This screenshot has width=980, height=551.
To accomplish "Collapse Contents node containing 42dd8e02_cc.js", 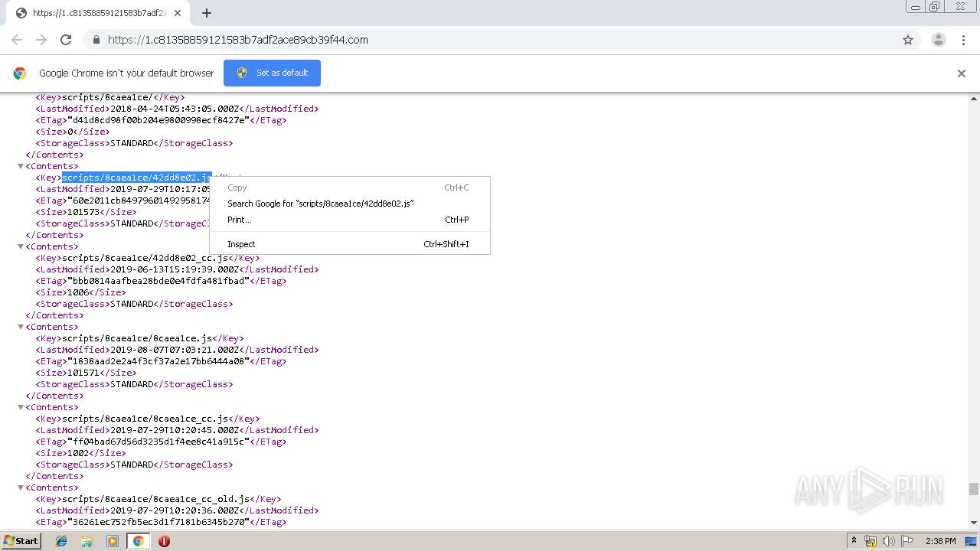I will [21, 246].
